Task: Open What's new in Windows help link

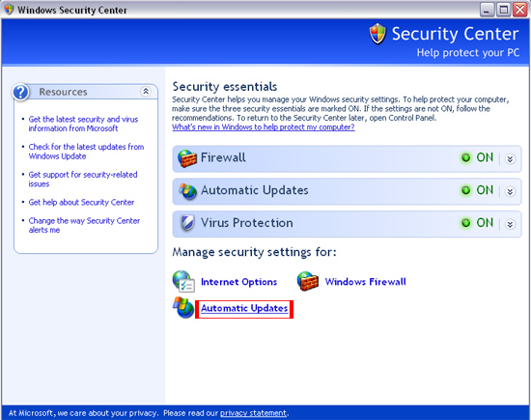Action: click(264, 127)
